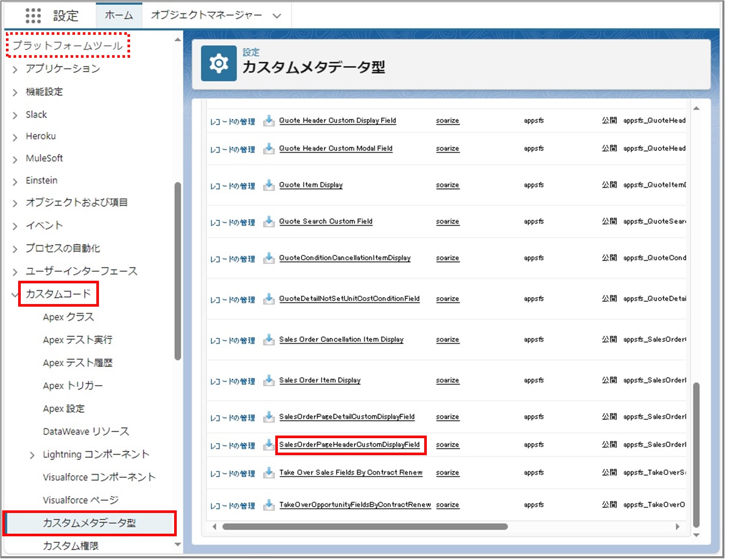
Task: Open Visualforce ページ in sidebar
Action: 81,500
